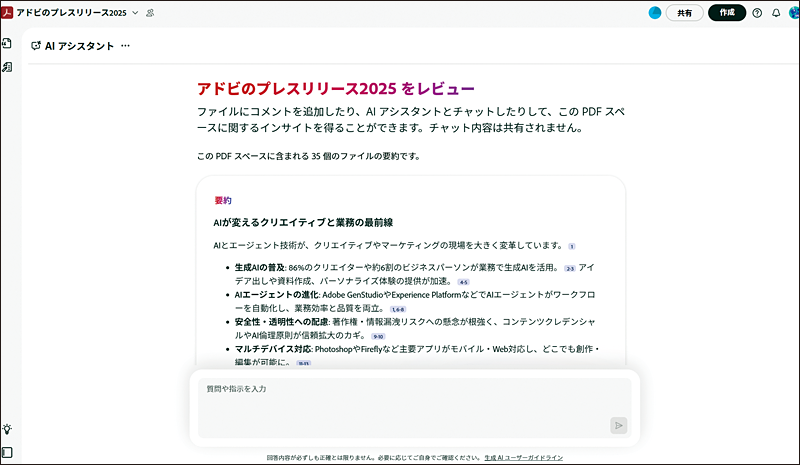The width and height of the screenshot is (800, 465).
Task: Click citation badge after 生成AIを活用 sentence
Action: point(570,268)
